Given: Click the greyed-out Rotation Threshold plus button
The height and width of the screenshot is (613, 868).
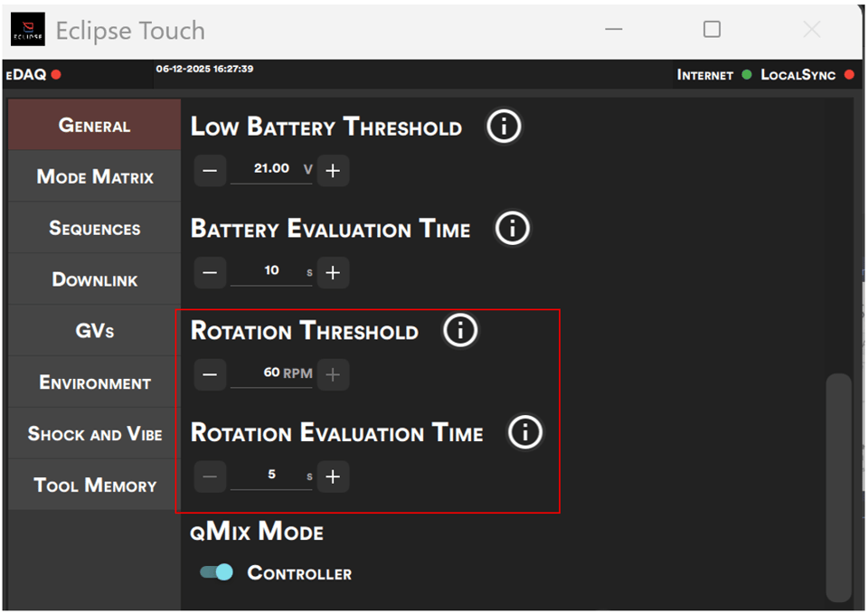Looking at the screenshot, I should (333, 374).
